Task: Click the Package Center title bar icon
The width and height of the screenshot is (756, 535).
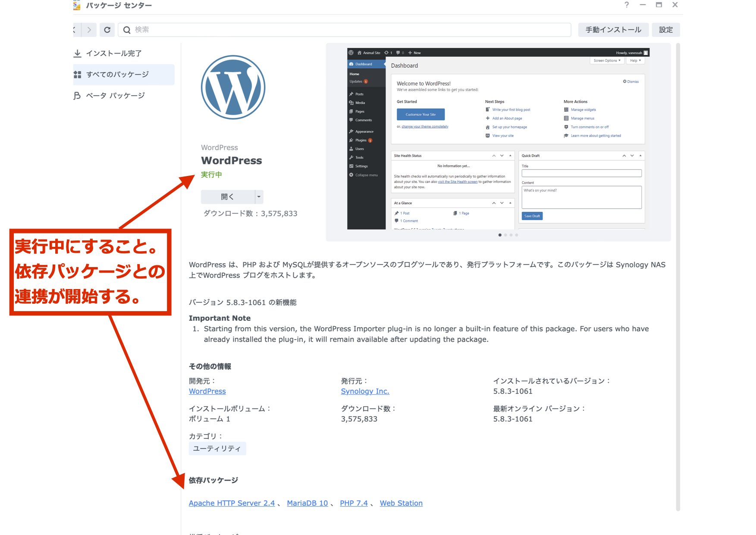Action: [x=77, y=5]
